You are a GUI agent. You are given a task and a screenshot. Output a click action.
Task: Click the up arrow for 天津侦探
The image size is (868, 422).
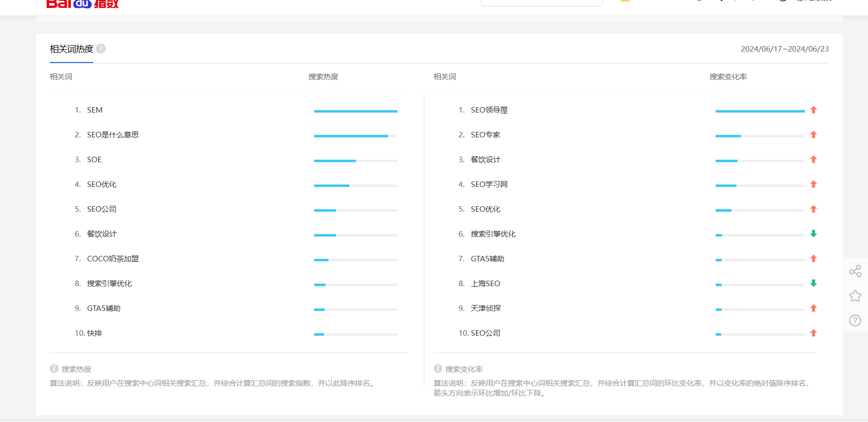(813, 308)
